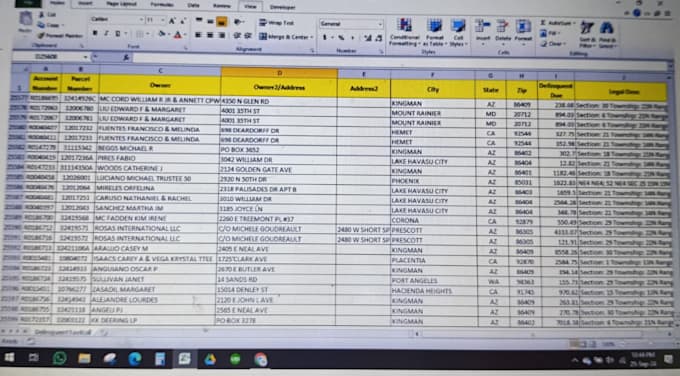Click the Owner header cell
The image size is (680, 376).
160,85
